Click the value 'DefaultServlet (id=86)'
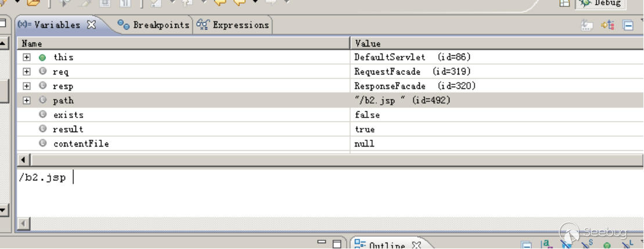Viewport: 644px width, 249px height. (412, 57)
